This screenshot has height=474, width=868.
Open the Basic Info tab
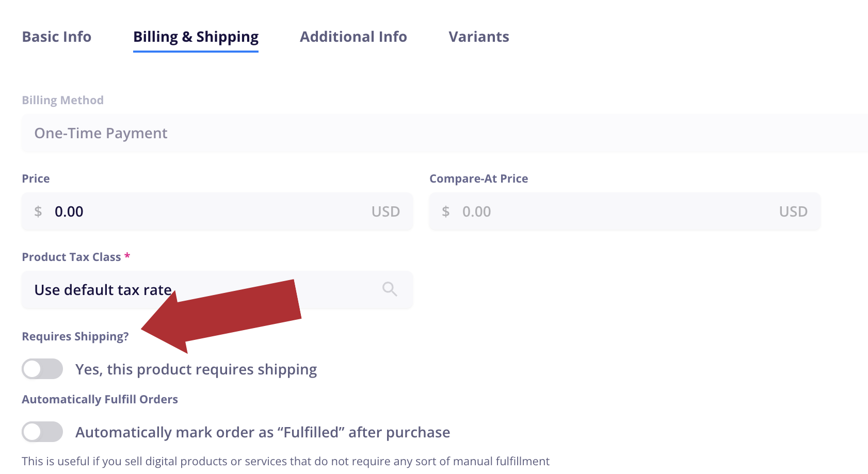(x=57, y=37)
